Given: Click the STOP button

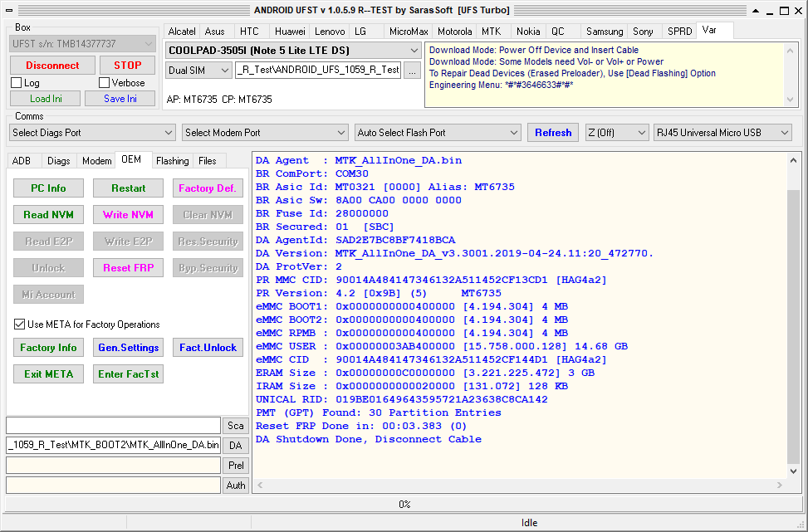Looking at the screenshot, I should (127, 66).
